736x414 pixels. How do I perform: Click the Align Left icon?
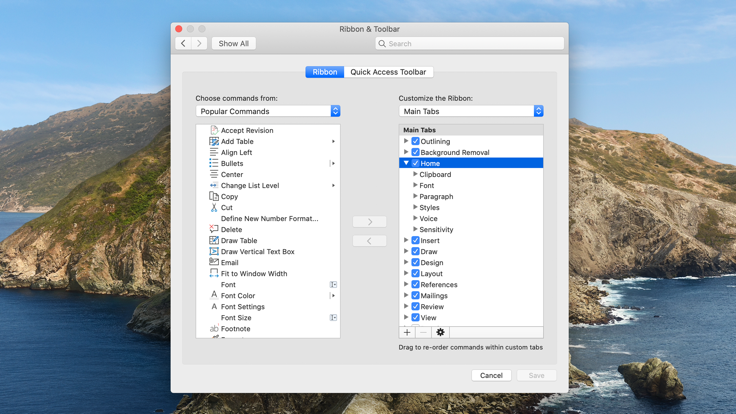[x=214, y=152]
